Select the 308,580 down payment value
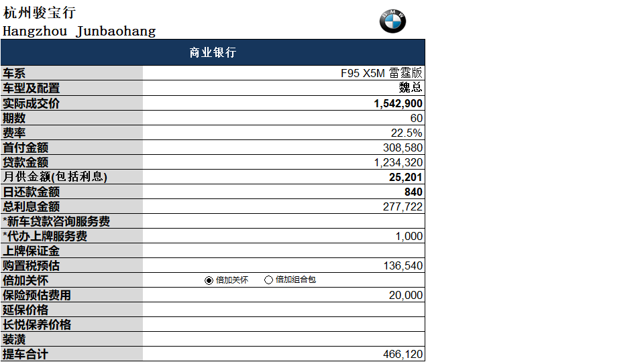The width and height of the screenshot is (644, 362). point(402,147)
